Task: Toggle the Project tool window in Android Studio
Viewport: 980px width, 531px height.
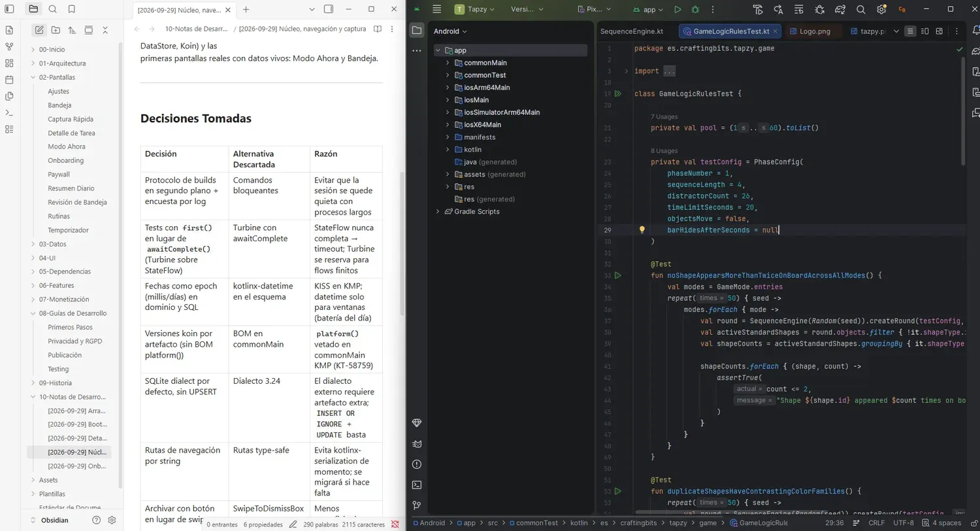Action: click(417, 30)
